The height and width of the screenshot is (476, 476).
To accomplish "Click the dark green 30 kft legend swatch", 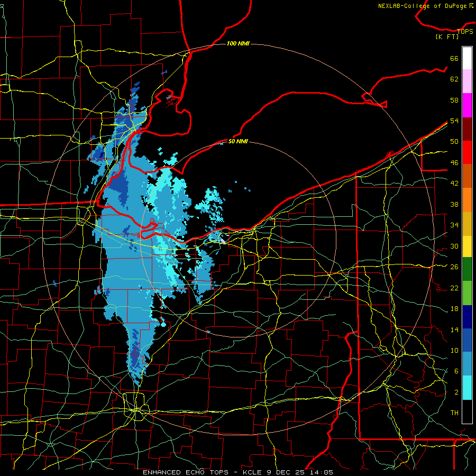I will [x=467, y=269].
